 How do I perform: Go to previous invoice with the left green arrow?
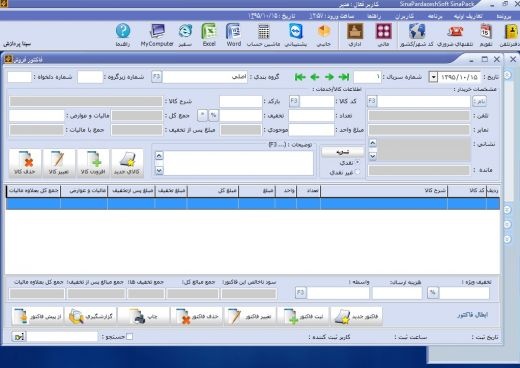pos(314,77)
